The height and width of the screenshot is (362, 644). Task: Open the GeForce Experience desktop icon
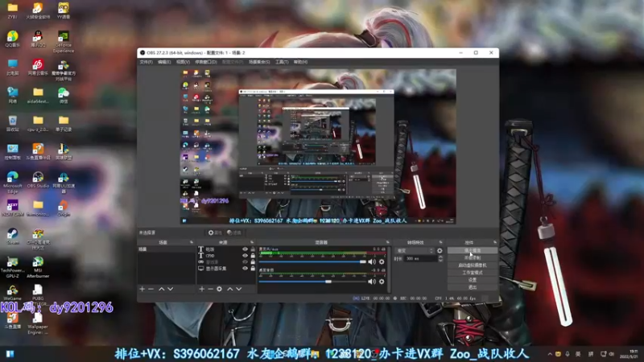[64, 42]
